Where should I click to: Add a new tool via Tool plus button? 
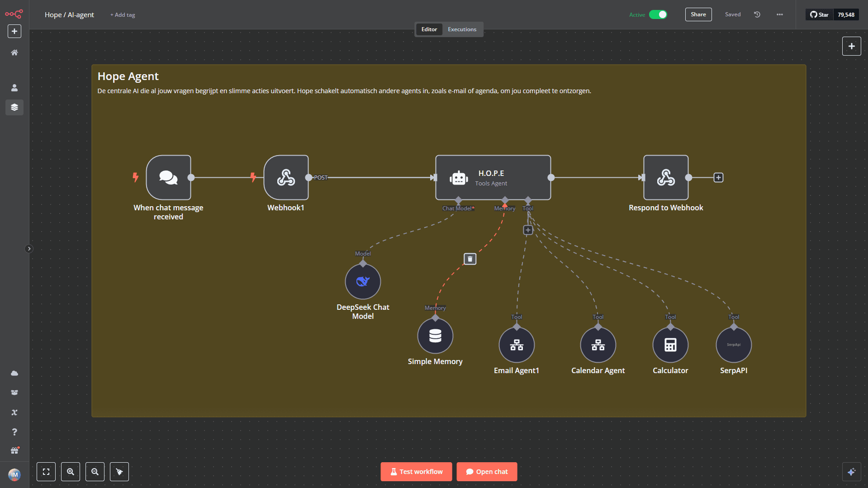[528, 230]
